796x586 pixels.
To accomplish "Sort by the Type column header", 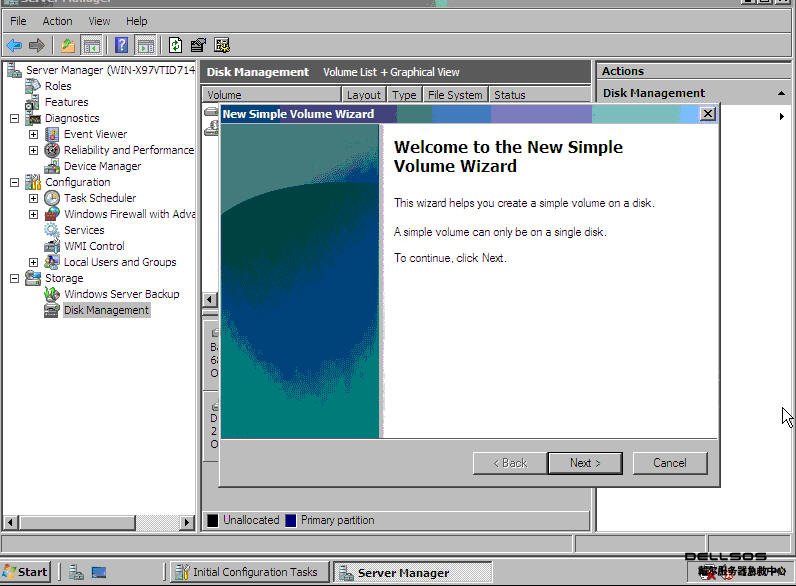I will click(404, 95).
